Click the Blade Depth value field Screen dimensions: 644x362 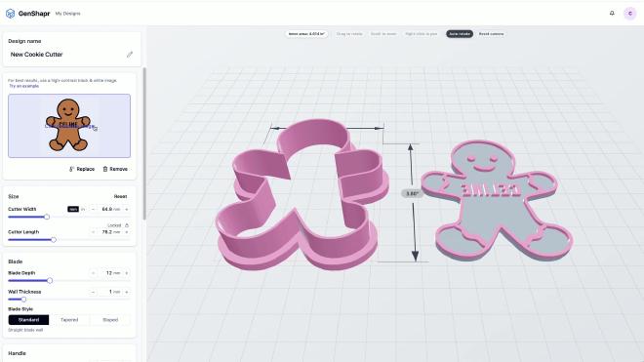click(110, 273)
